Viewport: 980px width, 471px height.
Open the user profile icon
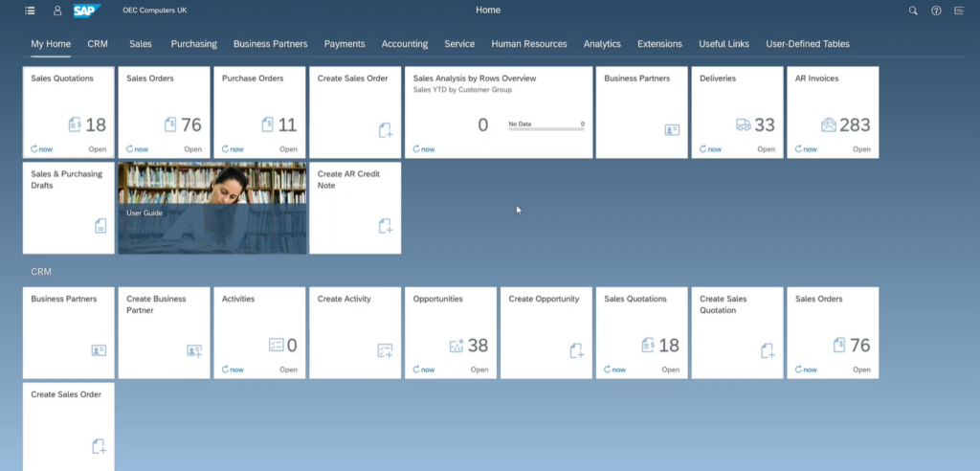(57, 11)
